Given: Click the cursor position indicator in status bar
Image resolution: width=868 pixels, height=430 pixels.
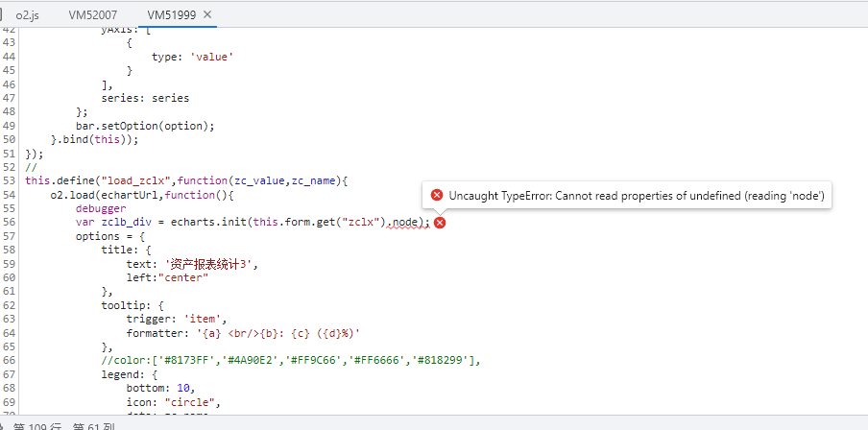Looking at the screenshot, I should coord(67,425).
